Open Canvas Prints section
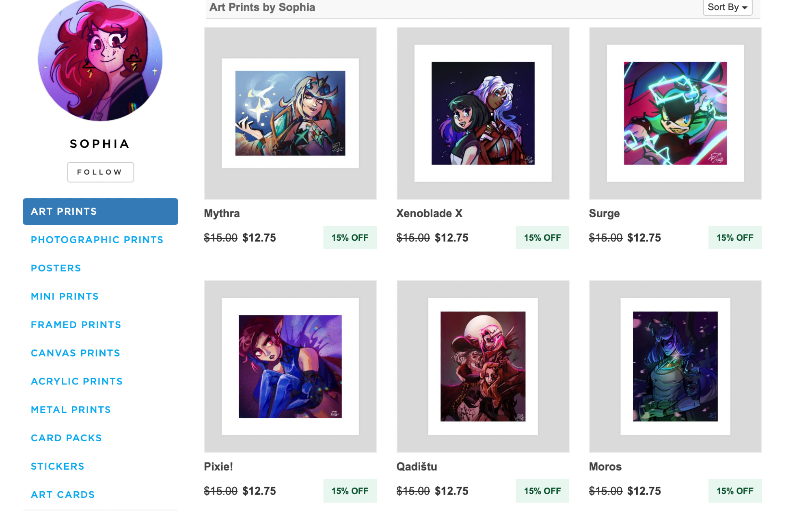 point(76,353)
